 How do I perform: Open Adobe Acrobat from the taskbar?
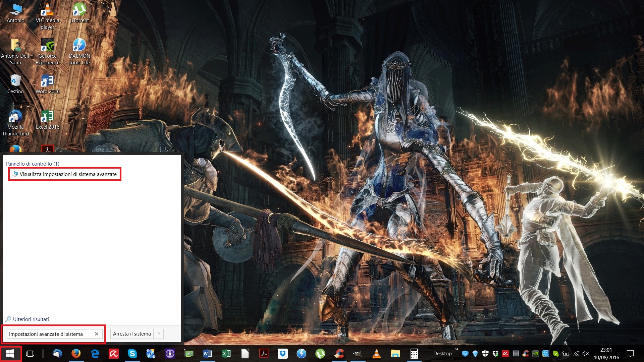(264, 354)
